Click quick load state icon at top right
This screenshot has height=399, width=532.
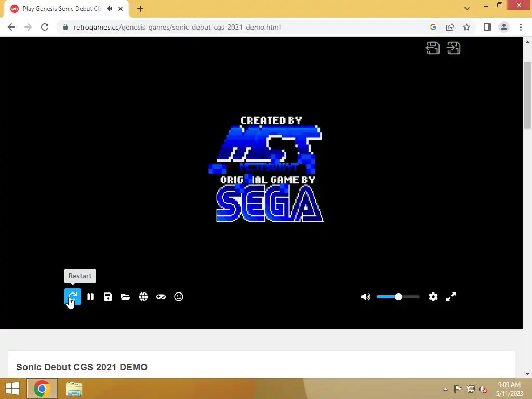point(454,48)
